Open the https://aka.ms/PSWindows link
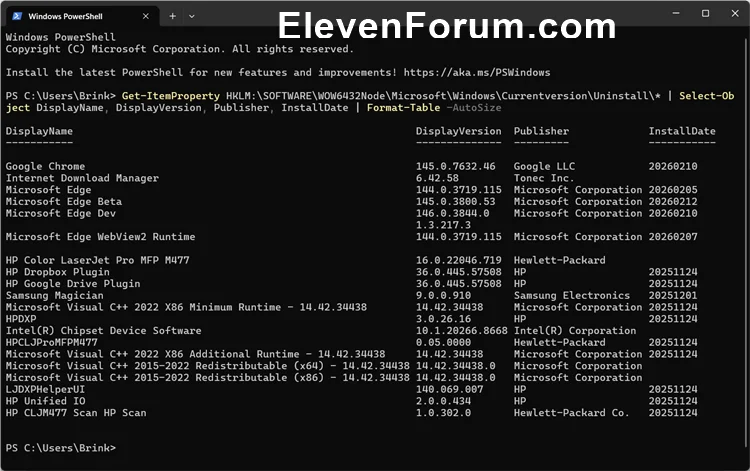Screen dimensions: 750x471 (477, 73)
